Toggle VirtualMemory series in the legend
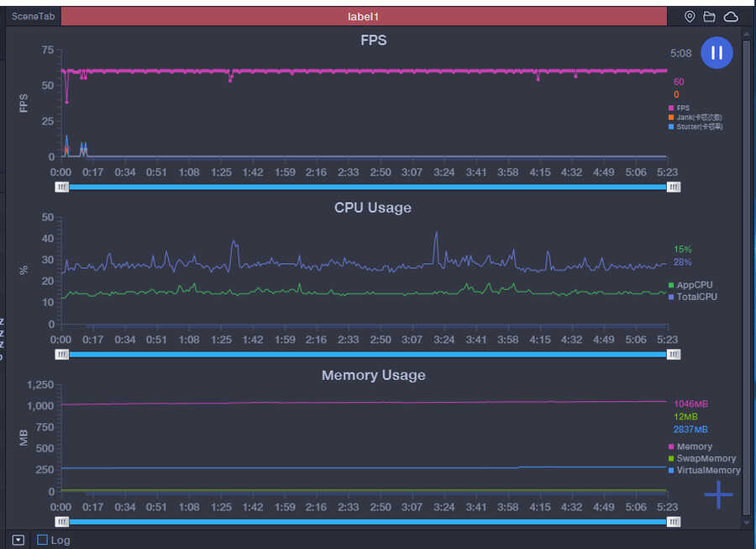Screen dimensions: 756x549 (x=705, y=470)
